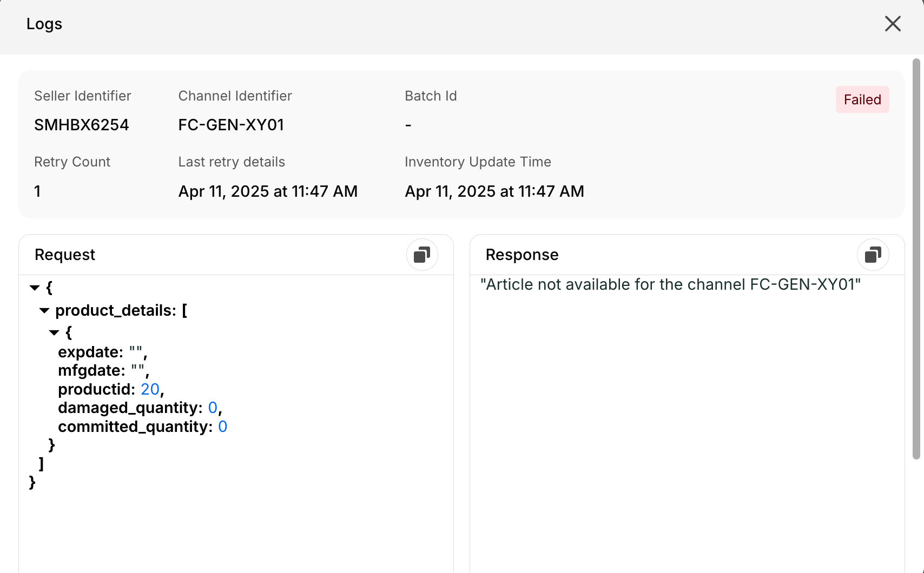The height and width of the screenshot is (573, 924).
Task: Click the Request panel heading
Action: click(65, 255)
